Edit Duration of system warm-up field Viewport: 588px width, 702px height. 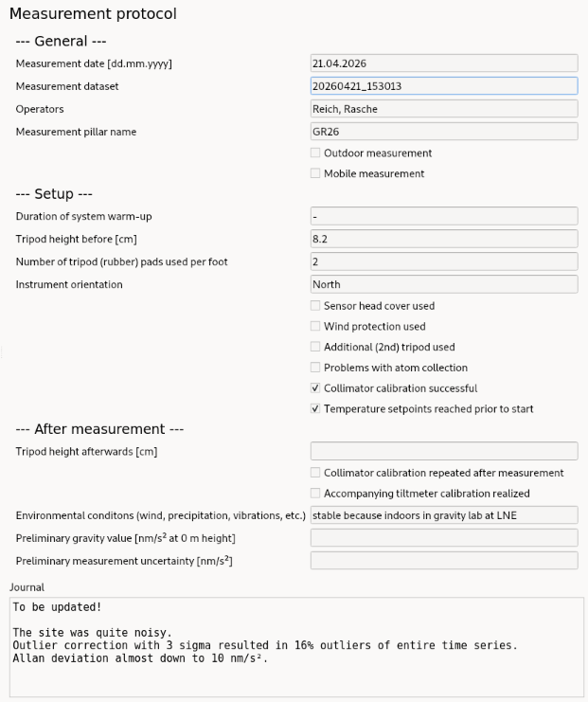pyautogui.click(x=443, y=216)
